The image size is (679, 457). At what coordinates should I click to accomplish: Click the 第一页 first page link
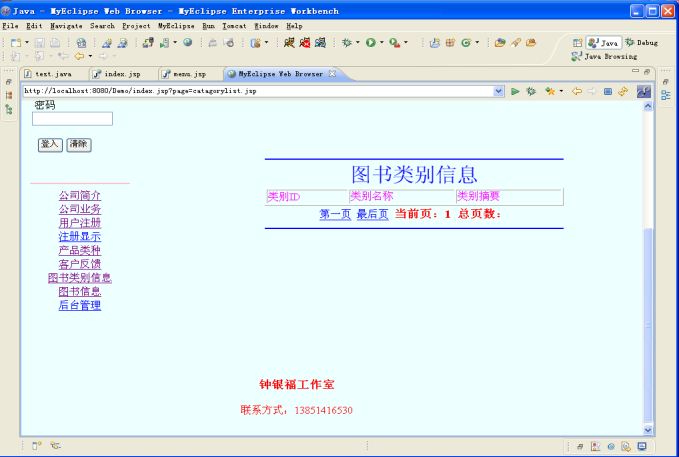point(335,214)
